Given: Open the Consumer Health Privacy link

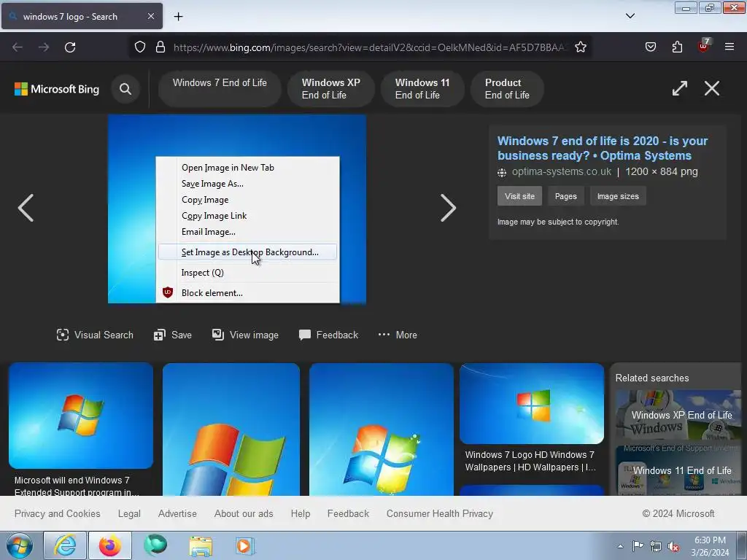Looking at the screenshot, I should (440, 513).
